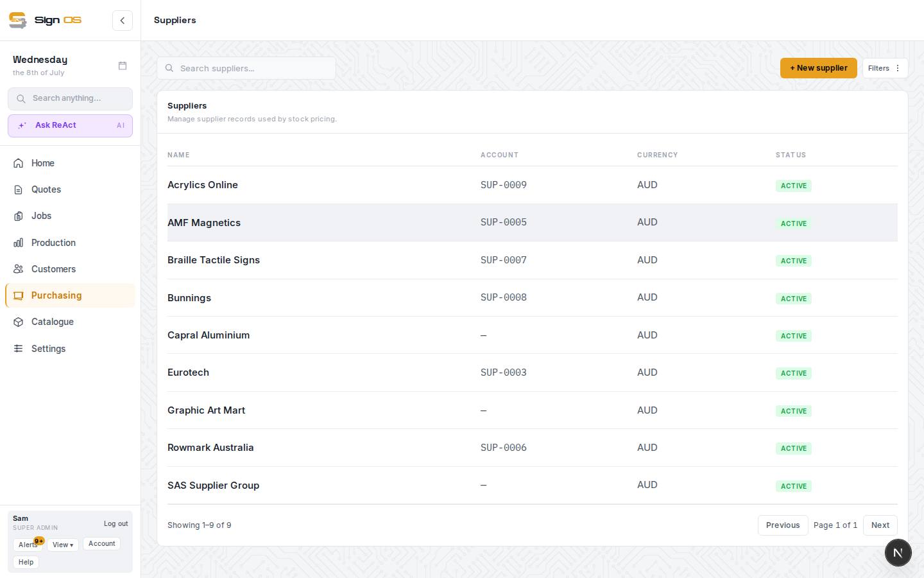The height and width of the screenshot is (578, 924).
Task: Click the Next page button
Action: coord(880,525)
